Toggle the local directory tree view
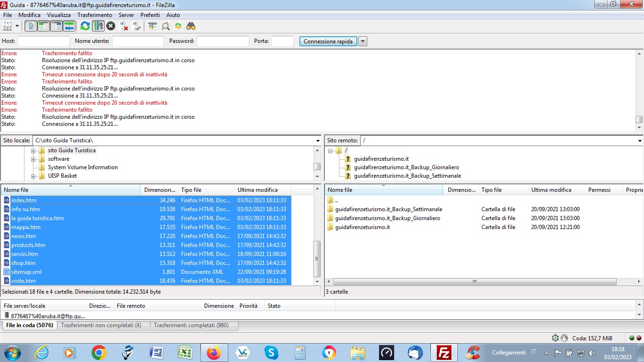The width and height of the screenshot is (644, 362). 43,26
